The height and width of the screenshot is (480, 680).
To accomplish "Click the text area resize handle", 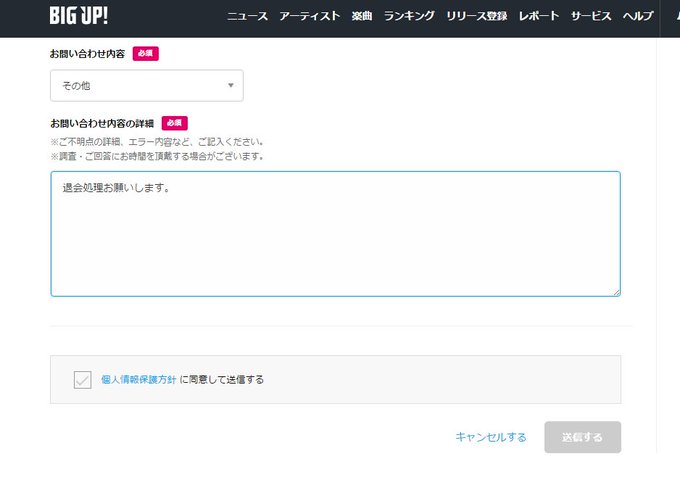I will [616, 292].
